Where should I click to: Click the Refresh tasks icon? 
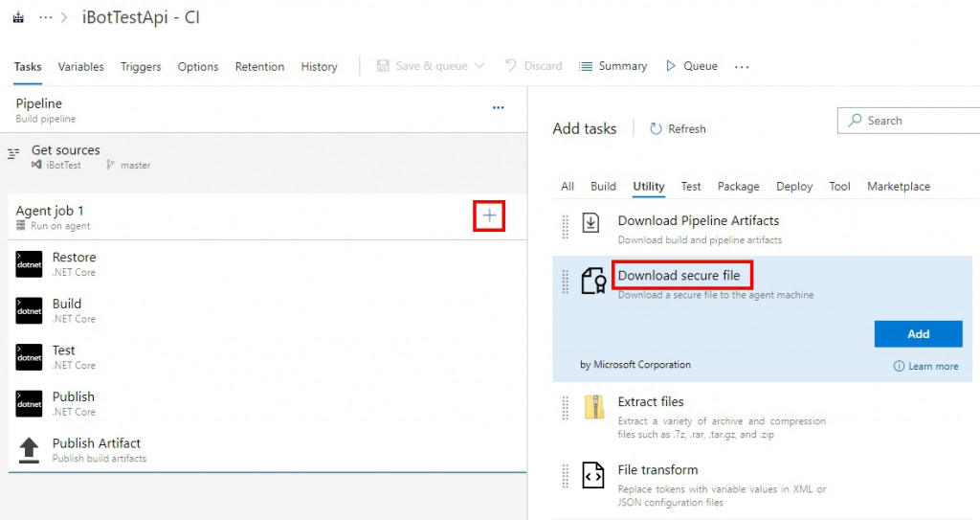[656, 129]
